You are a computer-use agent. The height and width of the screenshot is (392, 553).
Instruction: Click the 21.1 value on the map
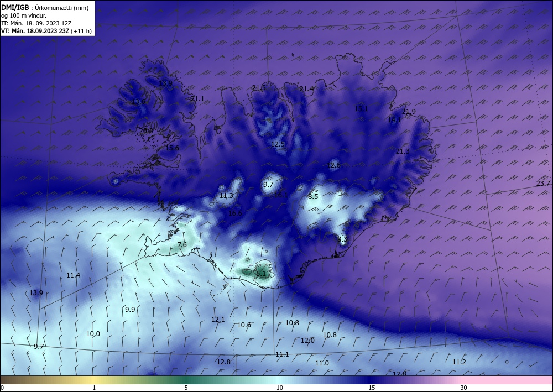(x=197, y=99)
